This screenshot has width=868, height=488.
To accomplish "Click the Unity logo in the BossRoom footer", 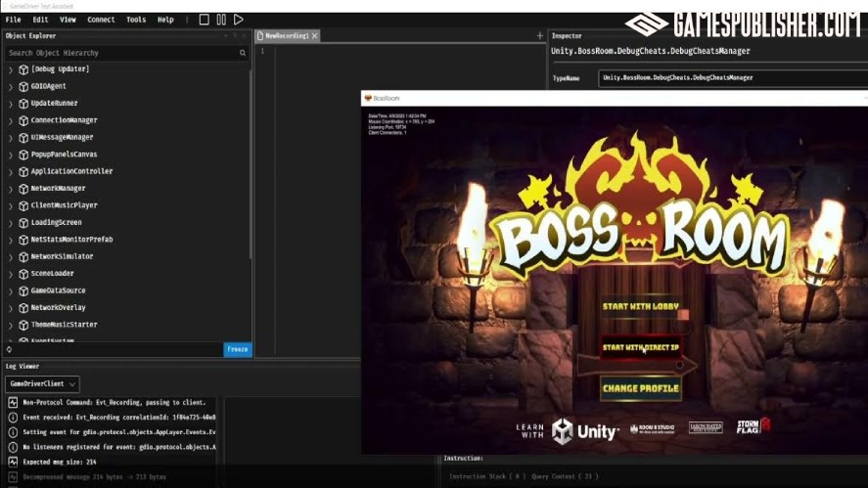I will click(585, 431).
